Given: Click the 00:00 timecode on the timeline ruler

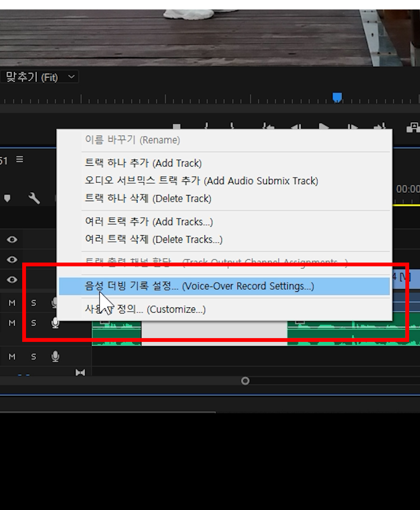Looking at the screenshot, I should coord(408,189).
